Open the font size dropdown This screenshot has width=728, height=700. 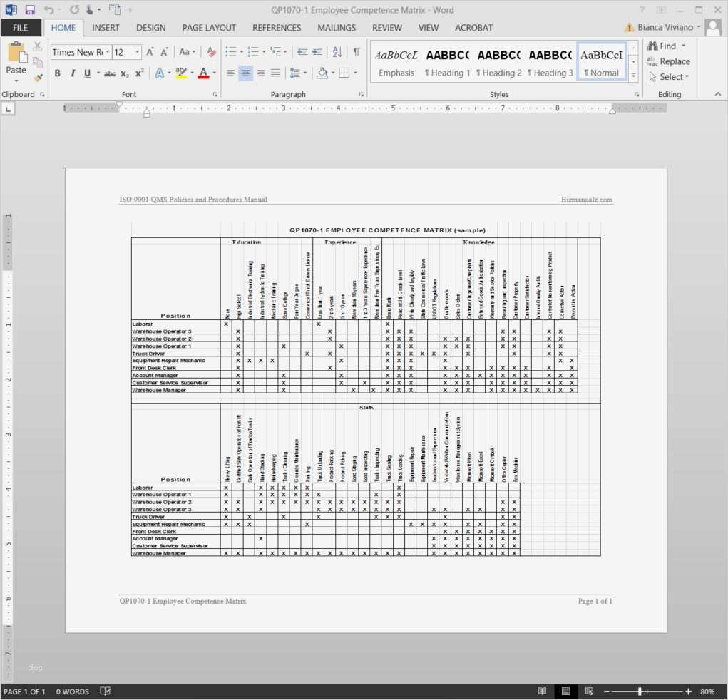pyautogui.click(x=138, y=52)
